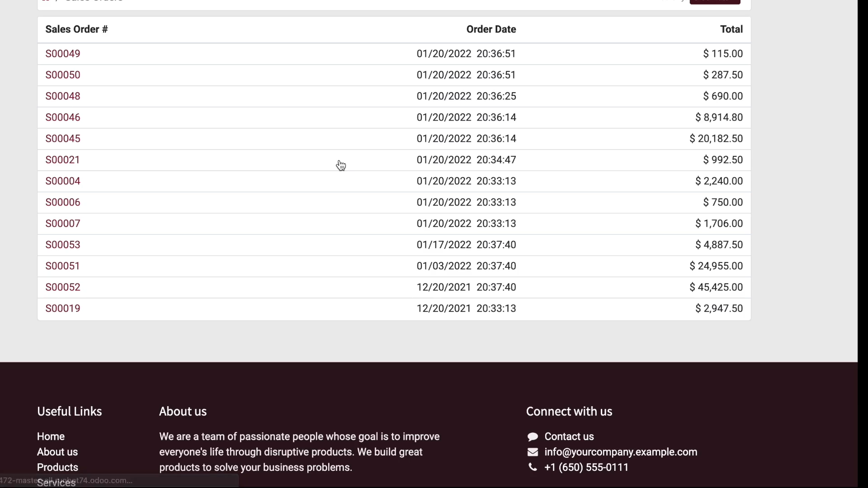Click the vertical scrollbar on the right edge
The height and width of the screenshot is (488, 868).
(x=863, y=181)
